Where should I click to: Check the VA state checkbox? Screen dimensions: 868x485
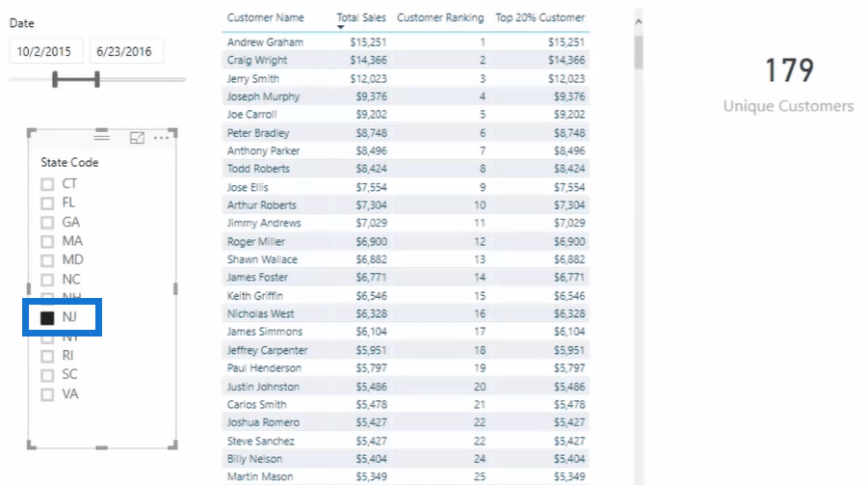point(47,394)
